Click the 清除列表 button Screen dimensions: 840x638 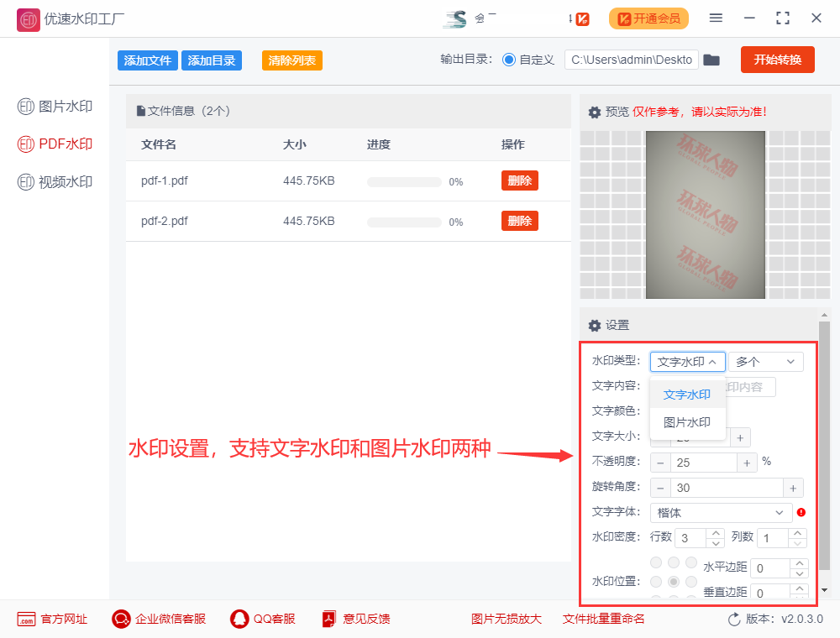point(292,60)
